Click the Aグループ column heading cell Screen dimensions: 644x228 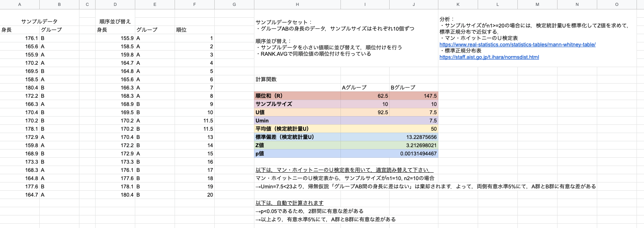point(365,88)
